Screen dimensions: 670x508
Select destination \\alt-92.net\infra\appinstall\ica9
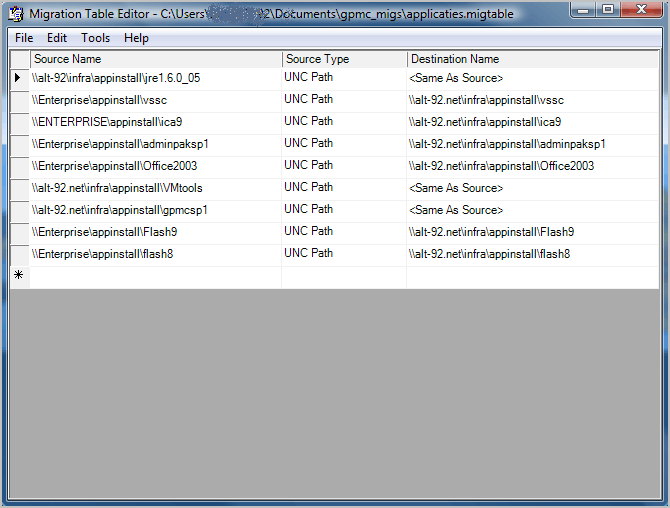(533, 123)
